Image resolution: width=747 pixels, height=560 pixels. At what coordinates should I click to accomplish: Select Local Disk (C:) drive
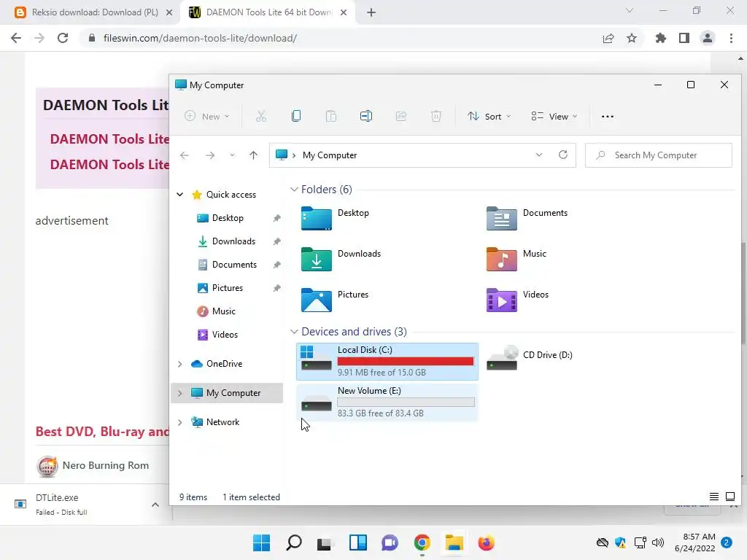pyautogui.click(x=387, y=361)
